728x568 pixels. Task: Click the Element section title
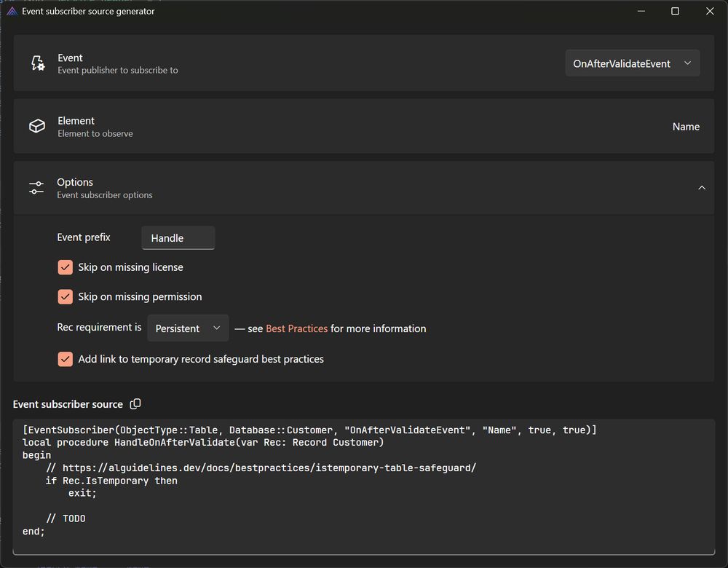click(76, 121)
